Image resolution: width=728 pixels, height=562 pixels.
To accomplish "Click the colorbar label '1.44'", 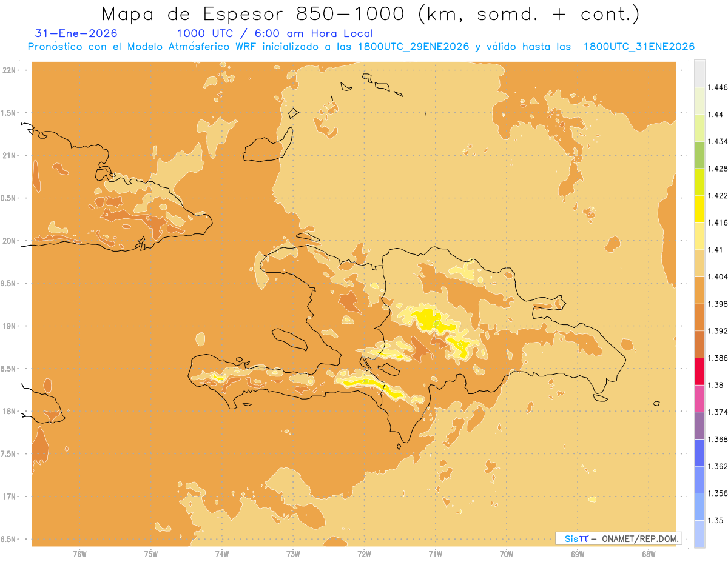I will point(716,115).
